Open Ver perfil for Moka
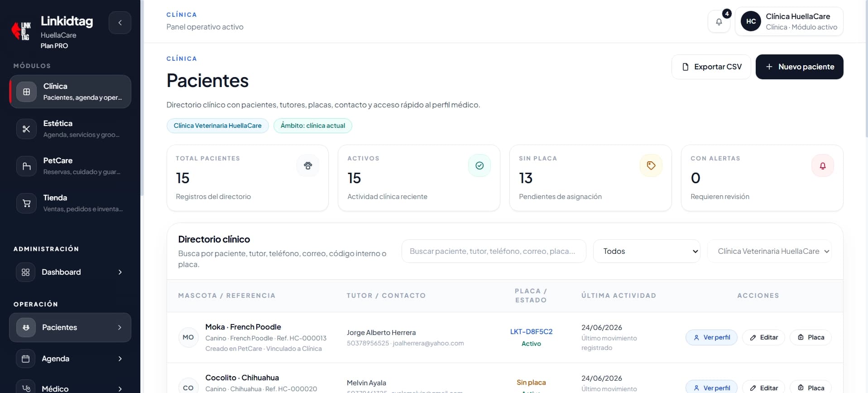Screen dimensions: 868x393 pyautogui.click(x=711, y=337)
